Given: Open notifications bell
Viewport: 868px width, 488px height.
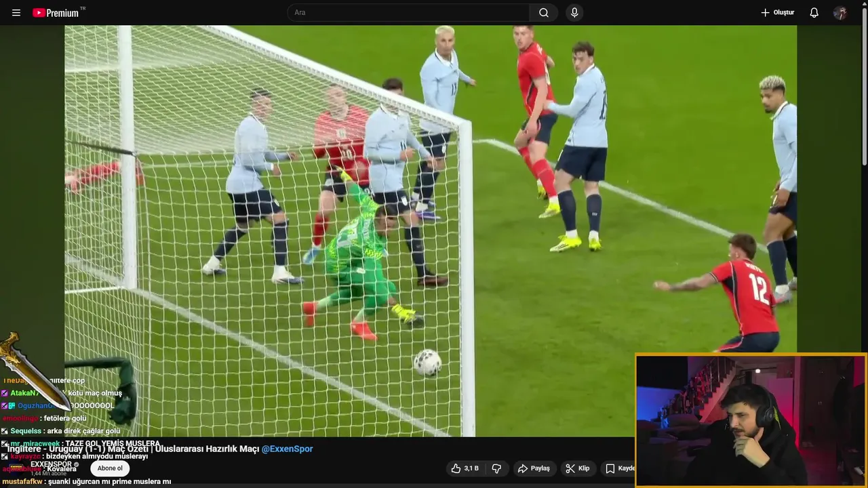Looking at the screenshot, I should pos(814,12).
